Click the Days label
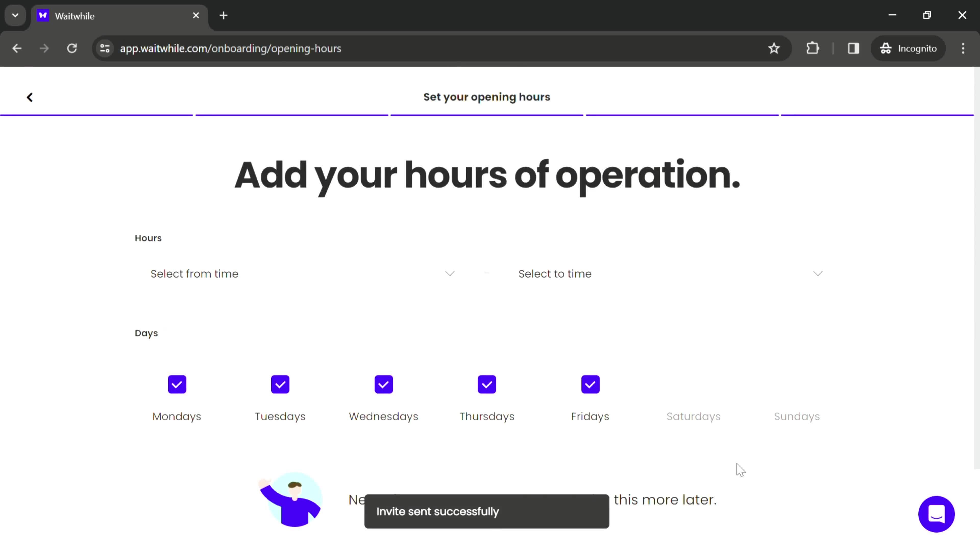This screenshot has height=551, width=980. (x=146, y=333)
